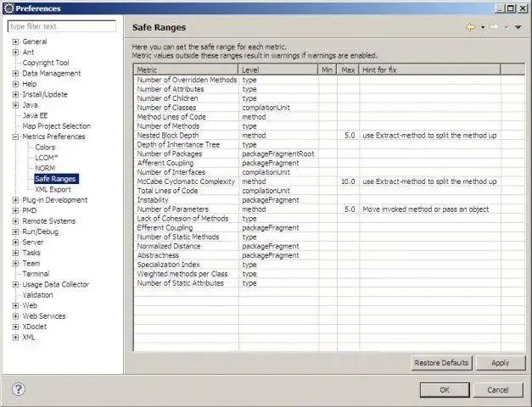Click the Level column header
This screenshot has height=407, width=532.
(277, 70)
